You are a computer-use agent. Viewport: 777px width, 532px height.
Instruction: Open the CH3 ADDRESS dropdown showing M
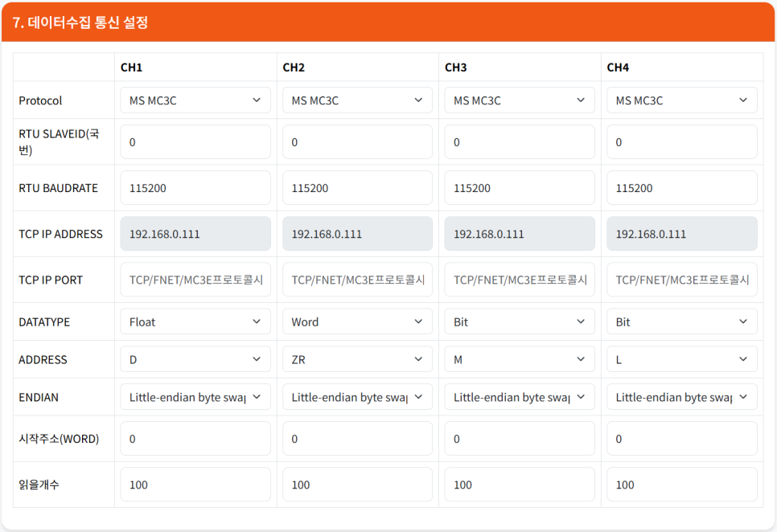(x=520, y=359)
